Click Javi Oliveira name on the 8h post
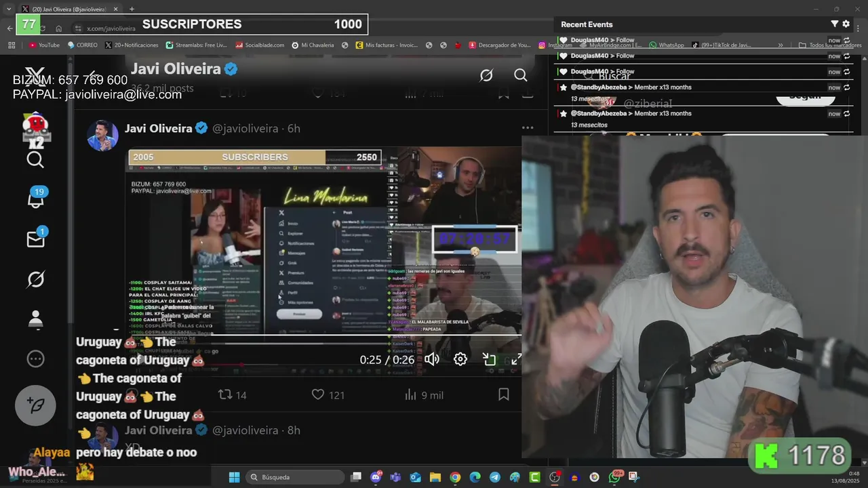 pos(159,430)
